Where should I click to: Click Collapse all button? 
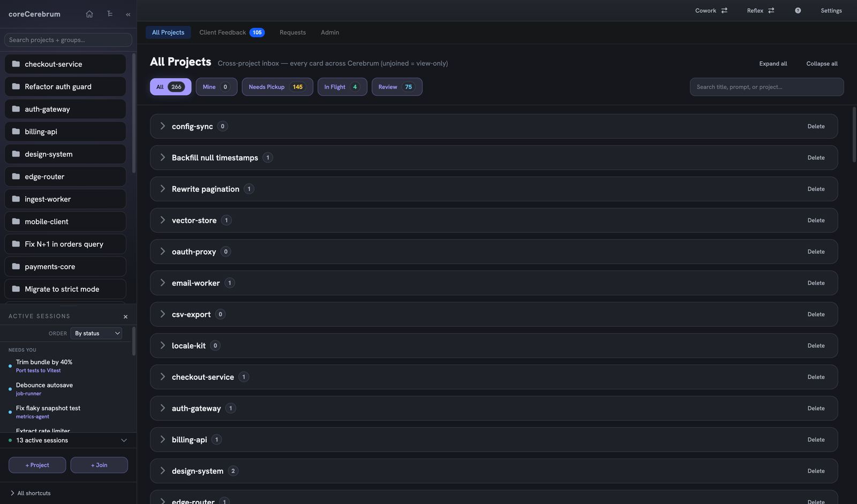(x=822, y=64)
